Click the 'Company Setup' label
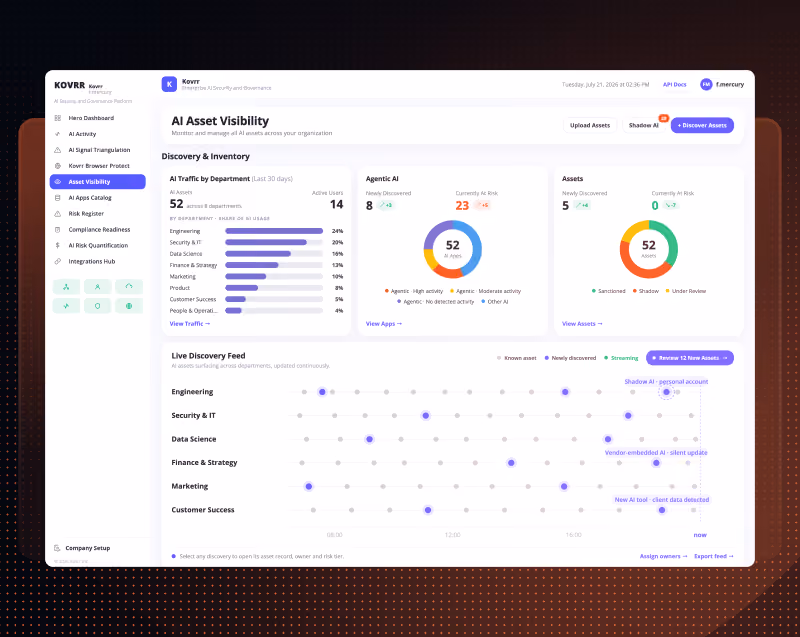800x637 pixels. point(88,548)
